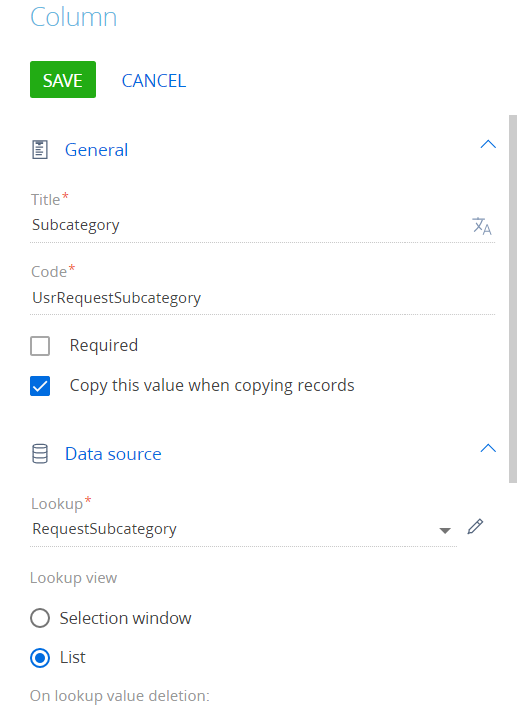Image resolution: width=519 pixels, height=718 pixels.
Task: Click the pencil edit icon beside Lookup
Action: [475, 527]
